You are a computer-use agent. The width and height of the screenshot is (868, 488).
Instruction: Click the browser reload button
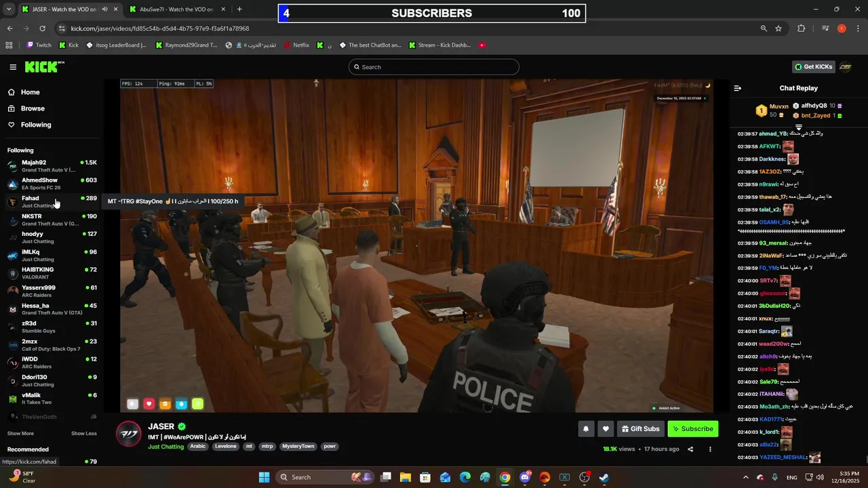pyautogui.click(x=42, y=28)
